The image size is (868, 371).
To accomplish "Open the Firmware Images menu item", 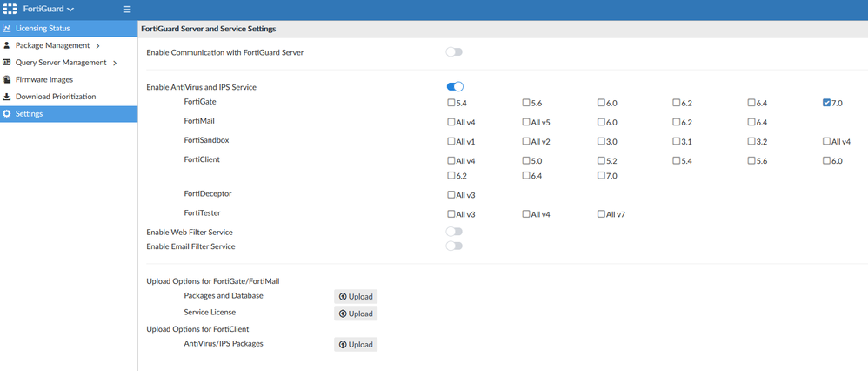I will (44, 79).
